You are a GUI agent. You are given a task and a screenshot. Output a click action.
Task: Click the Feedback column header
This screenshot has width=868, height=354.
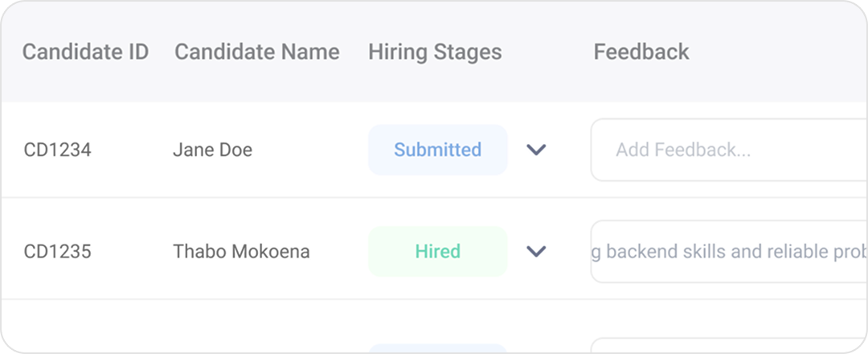coord(641,52)
